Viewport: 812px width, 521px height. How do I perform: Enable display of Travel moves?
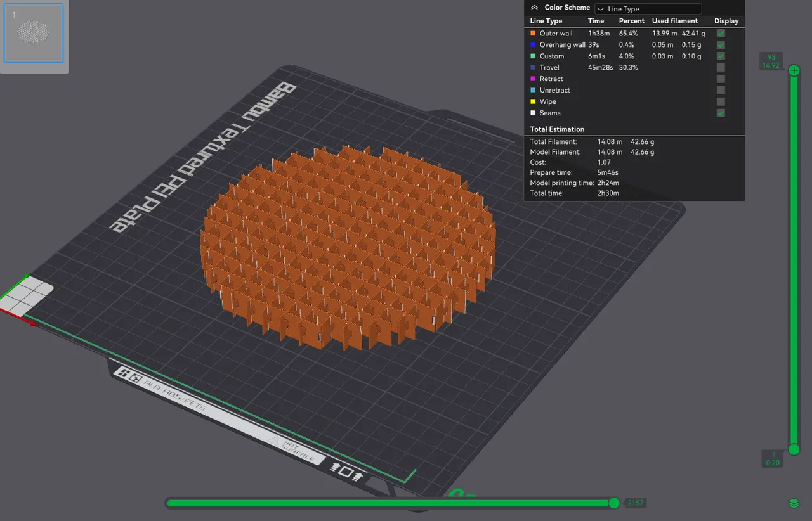pyautogui.click(x=721, y=67)
